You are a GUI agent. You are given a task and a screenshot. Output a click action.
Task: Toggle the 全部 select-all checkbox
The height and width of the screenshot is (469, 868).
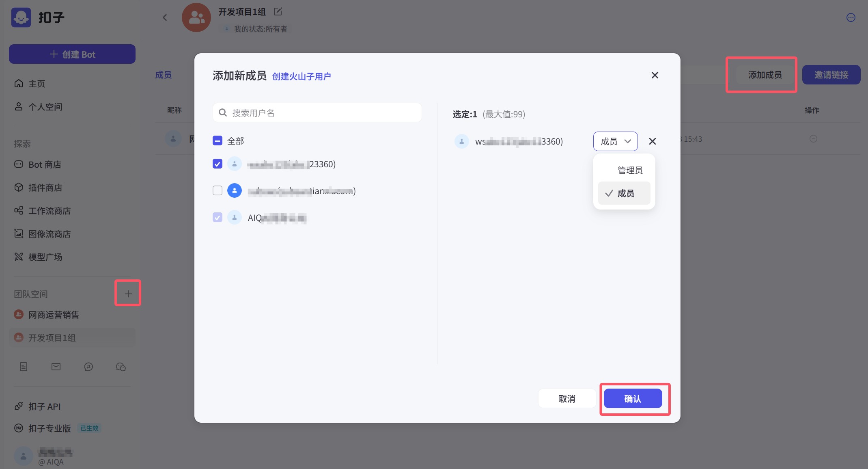218,141
